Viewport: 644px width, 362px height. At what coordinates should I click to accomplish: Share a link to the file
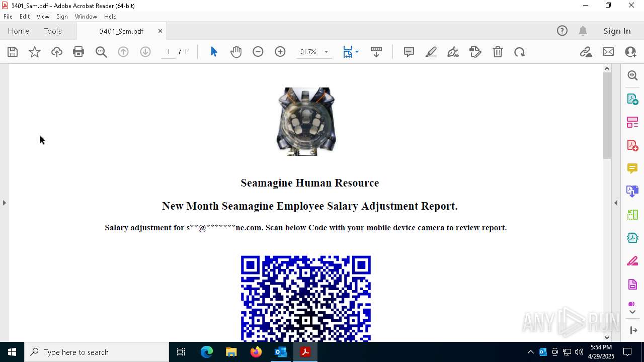pos(586,52)
